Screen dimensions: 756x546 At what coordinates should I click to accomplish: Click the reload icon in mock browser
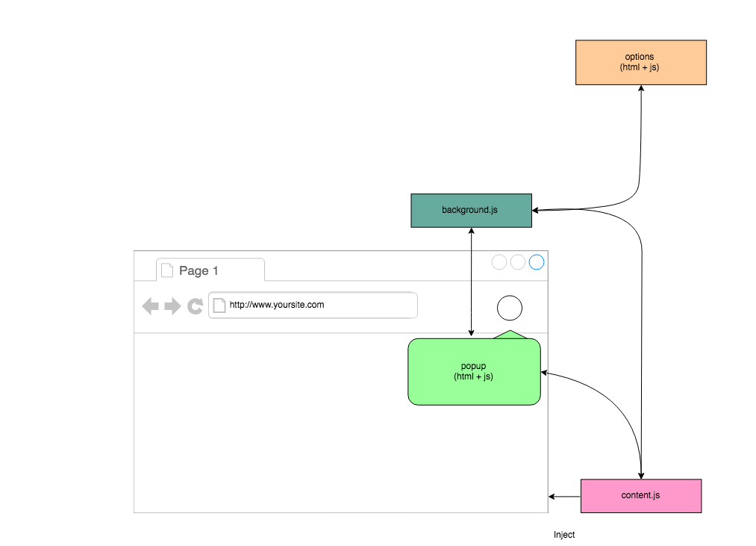click(196, 306)
